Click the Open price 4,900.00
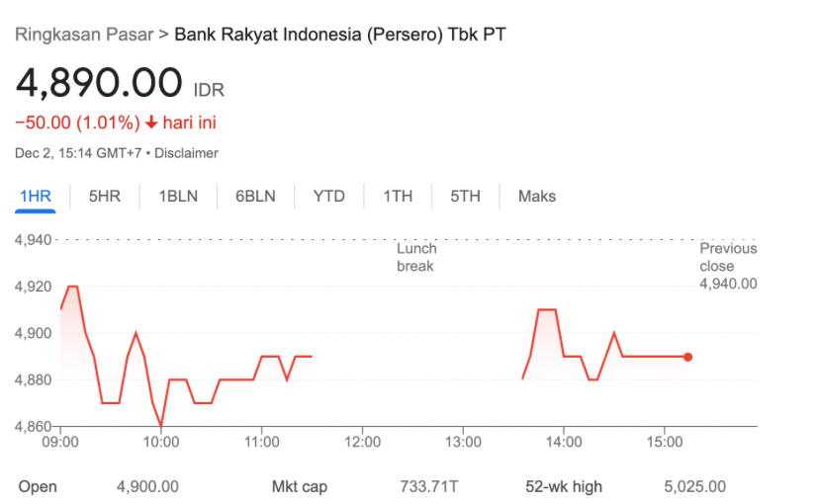The width and height of the screenshot is (819, 504). click(x=147, y=486)
